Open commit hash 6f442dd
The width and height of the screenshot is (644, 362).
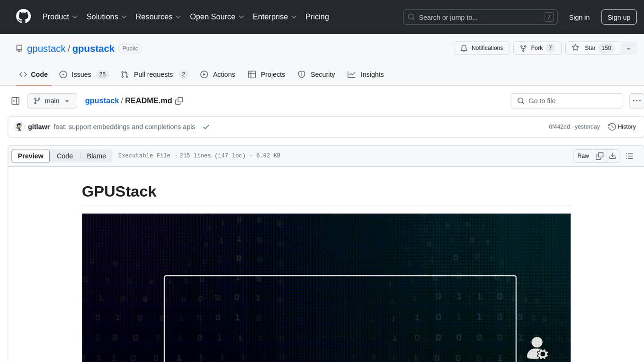pos(559,127)
